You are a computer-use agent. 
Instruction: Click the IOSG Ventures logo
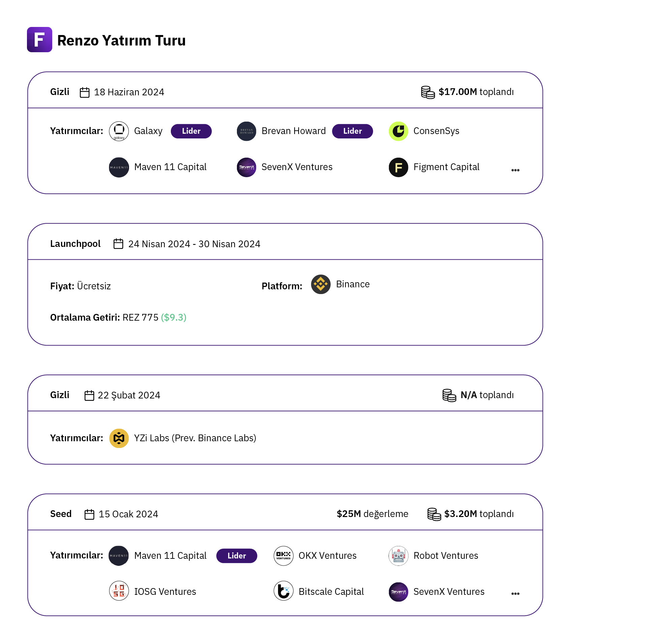(x=119, y=592)
